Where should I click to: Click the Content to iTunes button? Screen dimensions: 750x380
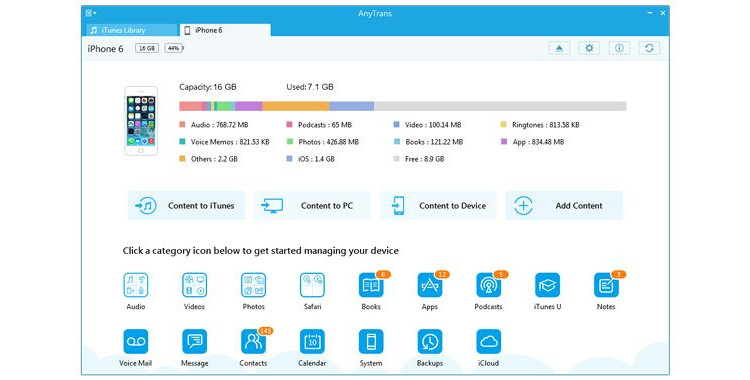[x=187, y=206]
